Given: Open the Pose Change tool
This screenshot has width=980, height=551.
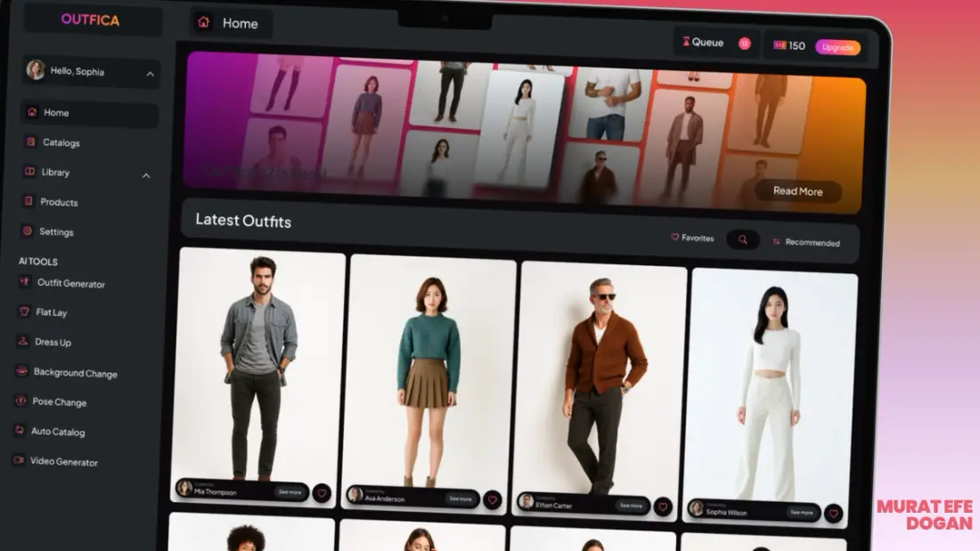Looking at the screenshot, I should tap(60, 401).
